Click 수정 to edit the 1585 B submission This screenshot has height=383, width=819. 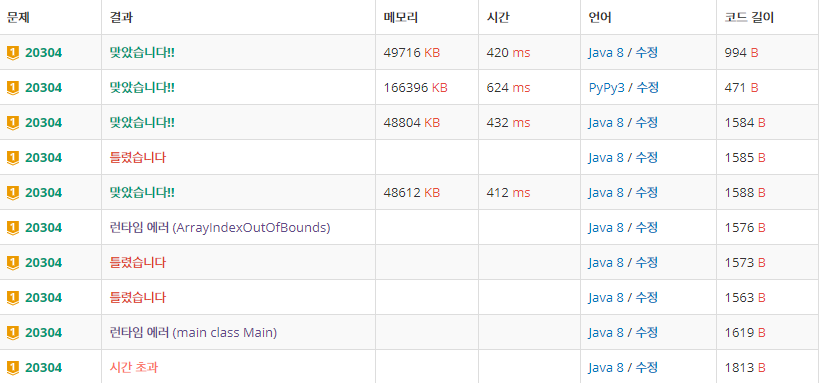(x=646, y=157)
